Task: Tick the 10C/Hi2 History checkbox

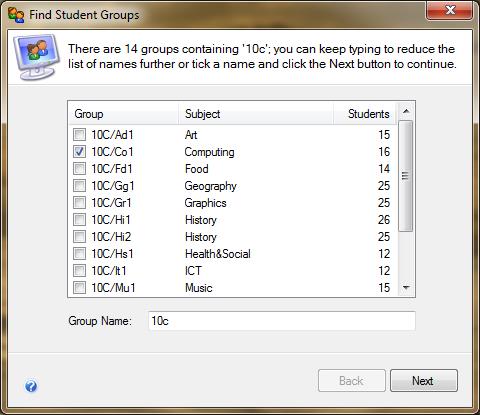Action: [x=79, y=237]
